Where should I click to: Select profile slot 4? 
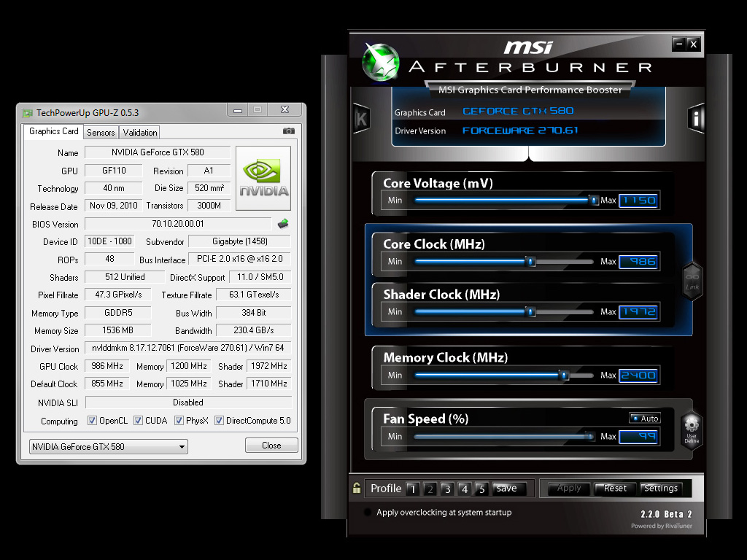(465, 489)
